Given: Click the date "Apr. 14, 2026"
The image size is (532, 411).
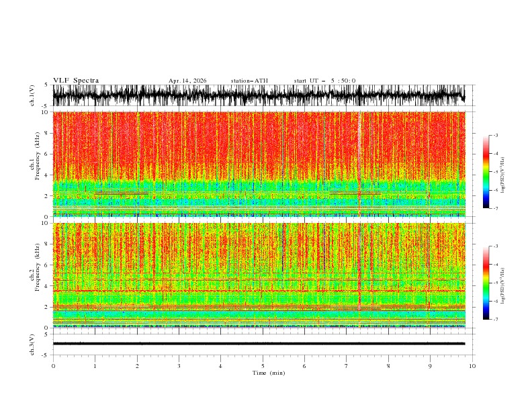Looking at the screenshot, I should 187,81.
